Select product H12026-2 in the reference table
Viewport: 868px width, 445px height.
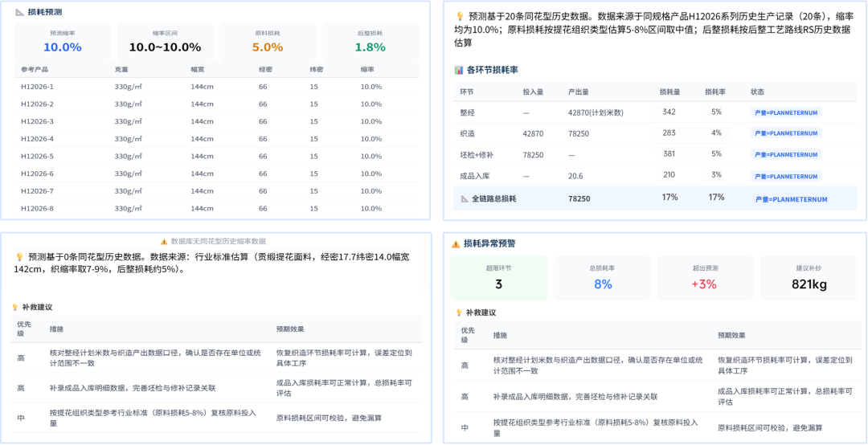click(x=37, y=104)
